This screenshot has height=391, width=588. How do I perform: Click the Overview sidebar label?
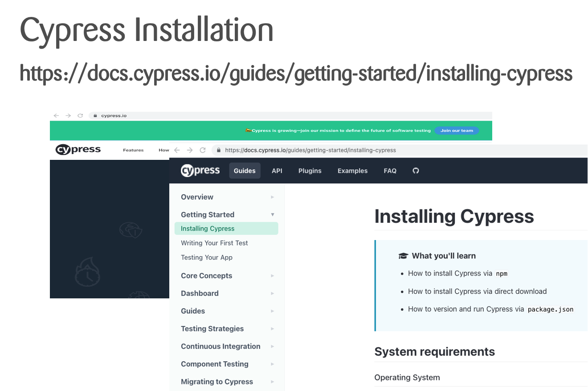pos(197,197)
